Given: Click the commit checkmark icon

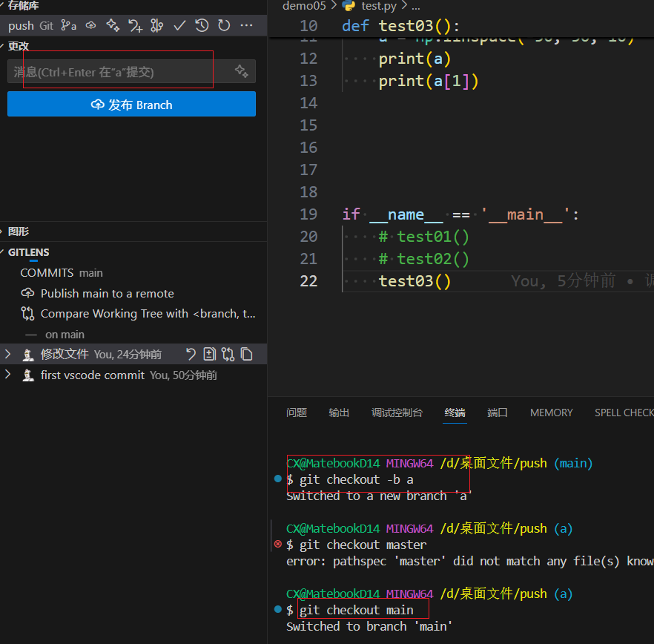Looking at the screenshot, I should point(179,25).
